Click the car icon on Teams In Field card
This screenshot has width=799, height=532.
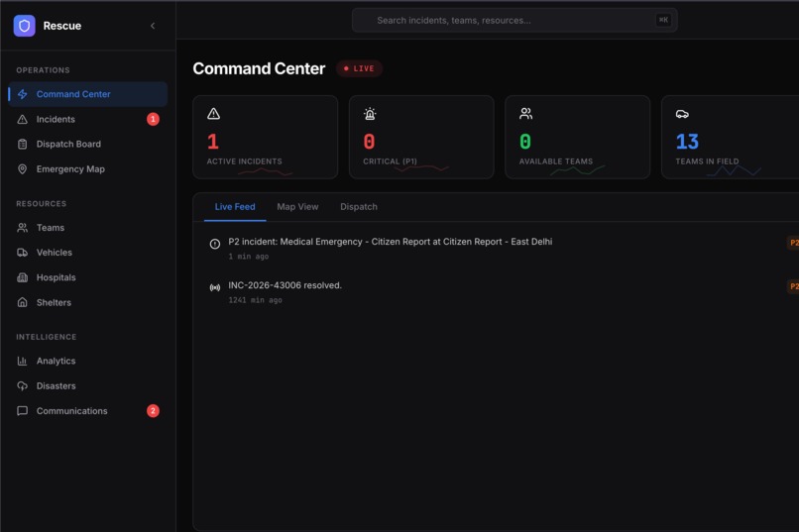pos(682,114)
